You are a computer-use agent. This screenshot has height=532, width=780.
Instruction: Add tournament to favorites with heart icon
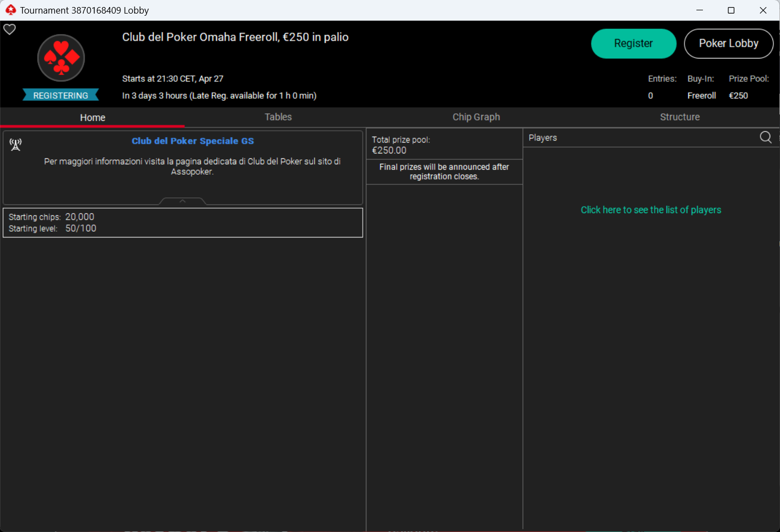point(10,29)
